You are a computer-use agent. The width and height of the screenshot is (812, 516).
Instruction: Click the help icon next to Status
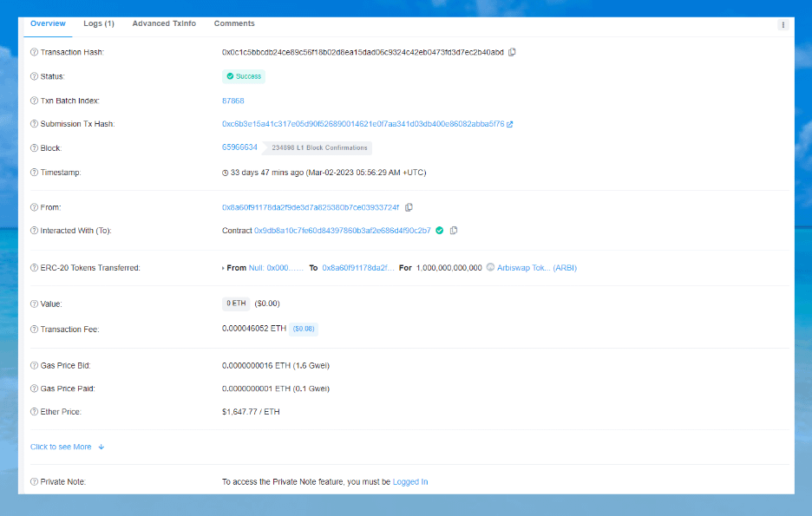pos(34,76)
